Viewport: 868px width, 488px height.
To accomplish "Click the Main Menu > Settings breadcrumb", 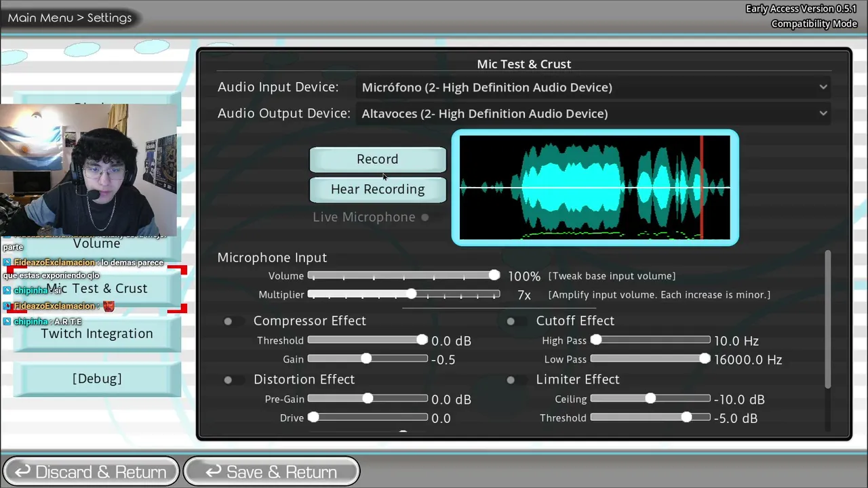I will [x=70, y=18].
